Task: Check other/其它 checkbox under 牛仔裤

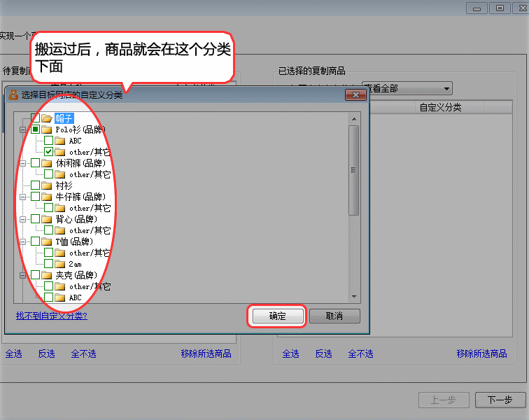Action: tap(48, 208)
